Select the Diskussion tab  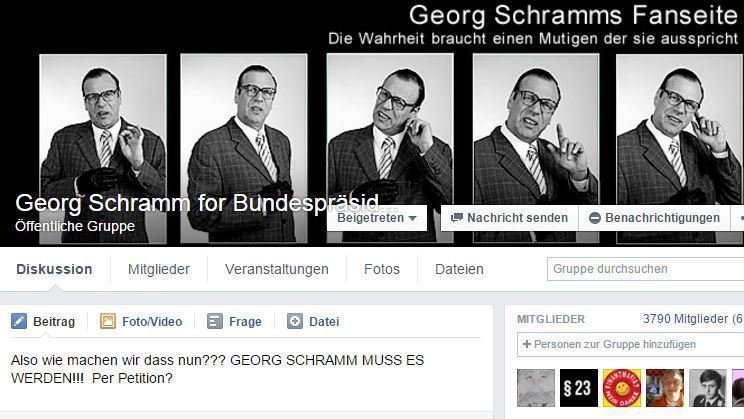coord(55,269)
